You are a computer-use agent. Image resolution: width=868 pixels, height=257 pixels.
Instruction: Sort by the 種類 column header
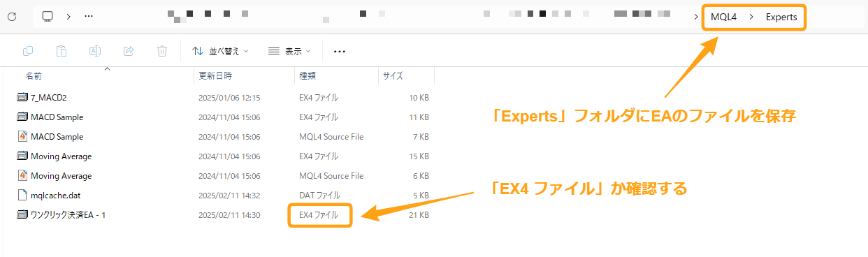point(308,75)
